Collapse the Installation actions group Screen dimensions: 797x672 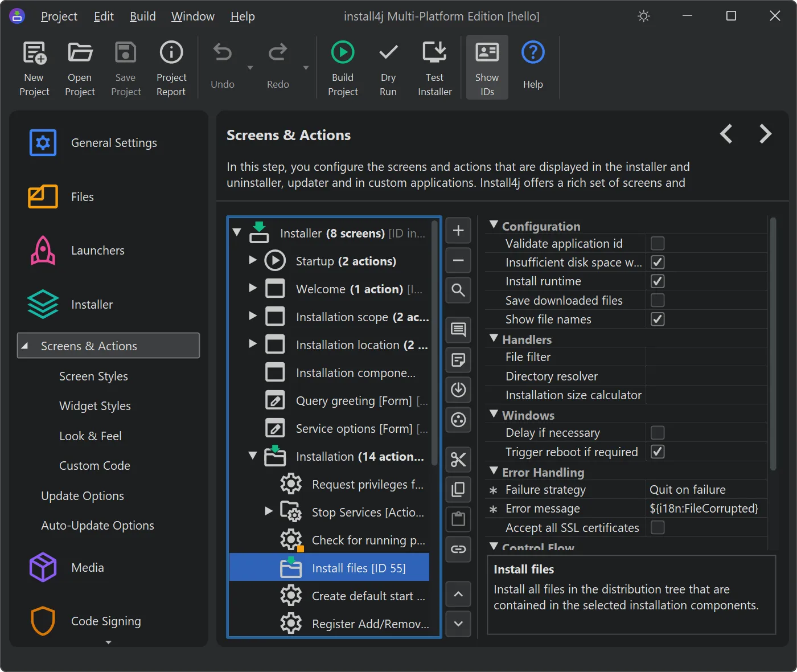coord(253,456)
